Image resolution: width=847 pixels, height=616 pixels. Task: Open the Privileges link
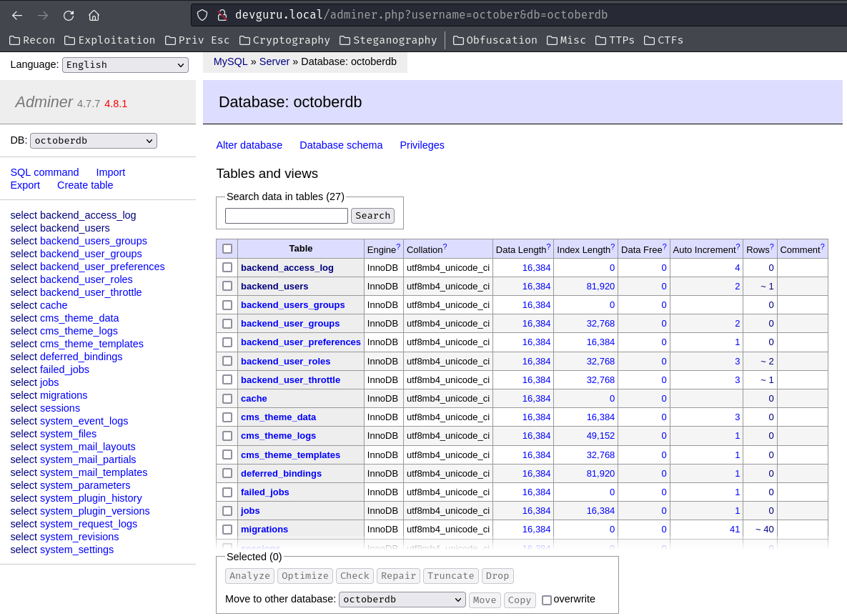pos(422,145)
